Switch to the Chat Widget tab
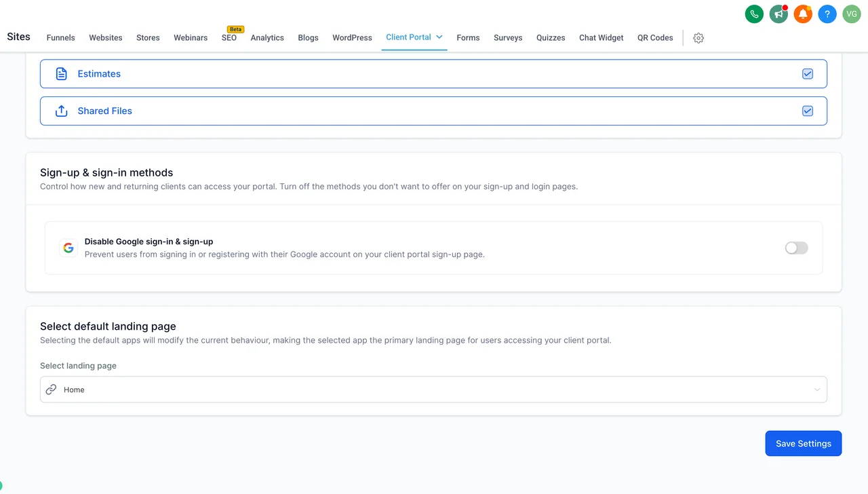This screenshot has width=868, height=494. pyautogui.click(x=601, y=38)
